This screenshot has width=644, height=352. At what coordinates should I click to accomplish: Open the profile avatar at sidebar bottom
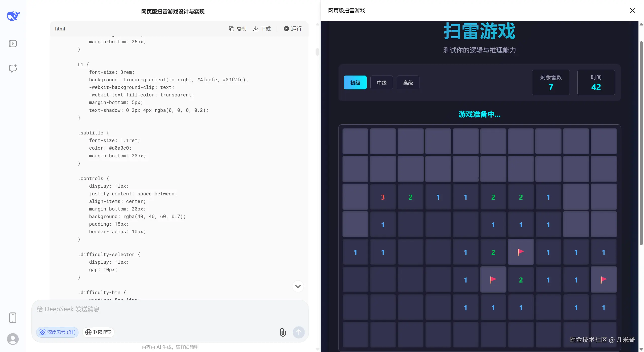tap(13, 339)
